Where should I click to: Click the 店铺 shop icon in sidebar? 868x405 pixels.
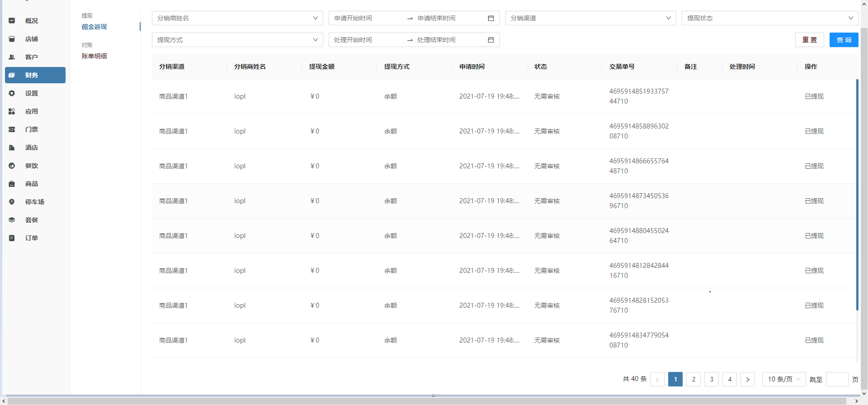point(12,39)
